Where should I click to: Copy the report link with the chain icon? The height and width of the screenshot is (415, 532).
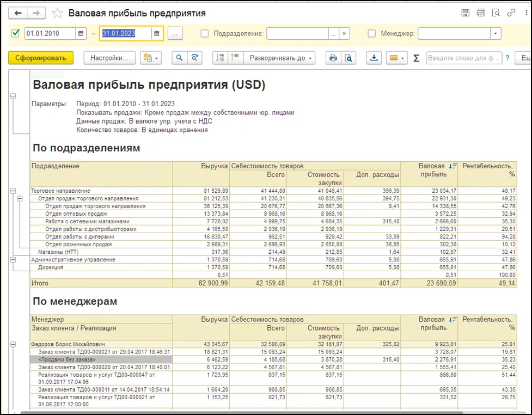click(511, 13)
